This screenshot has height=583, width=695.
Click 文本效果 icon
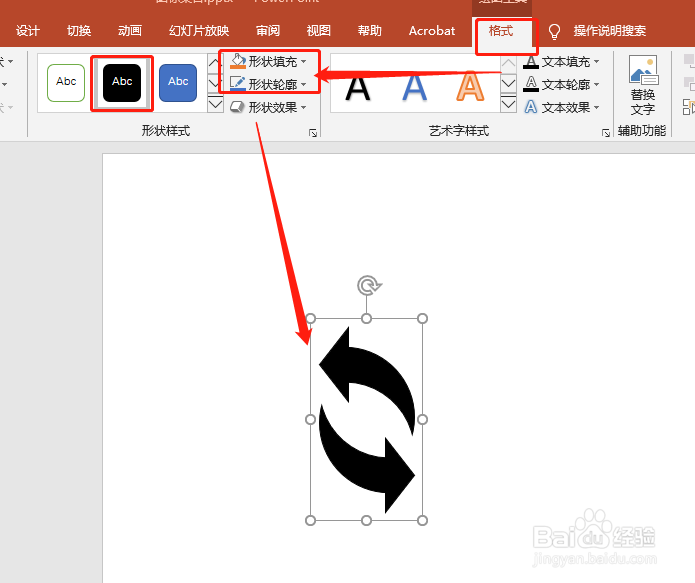pos(531,107)
